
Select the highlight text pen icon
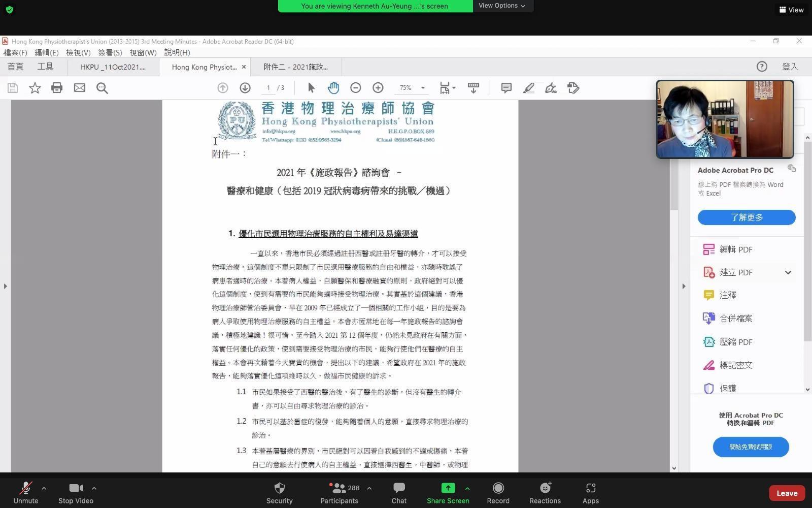pos(528,88)
